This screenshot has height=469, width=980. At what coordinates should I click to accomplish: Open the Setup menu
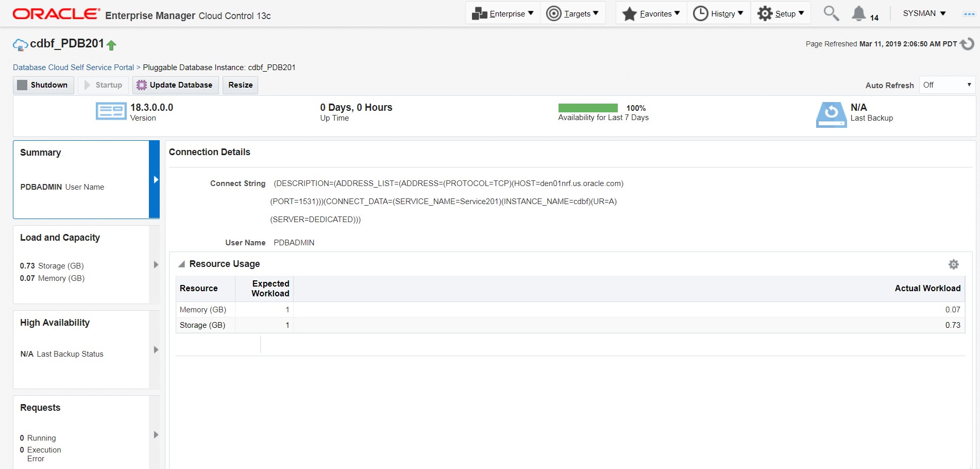click(781, 13)
